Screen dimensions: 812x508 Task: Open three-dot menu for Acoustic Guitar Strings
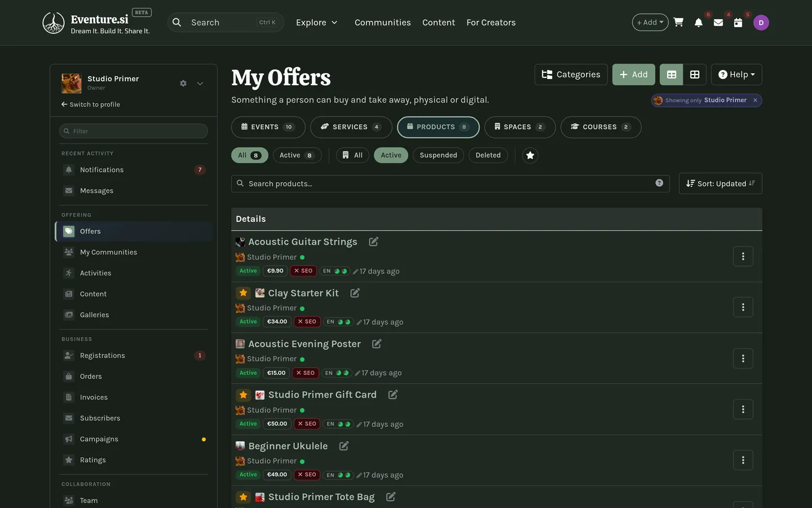(x=743, y=256)
